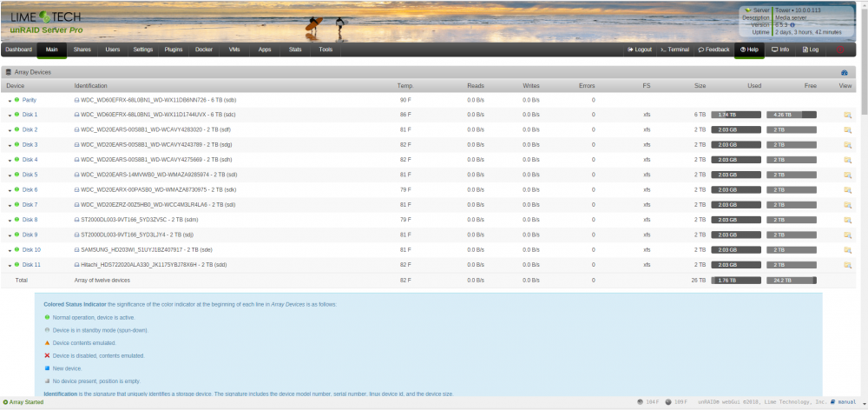Expand the Disk 7 dropdown arrow
The width and height of the screenshot is (868, 410).
(10, 206)
